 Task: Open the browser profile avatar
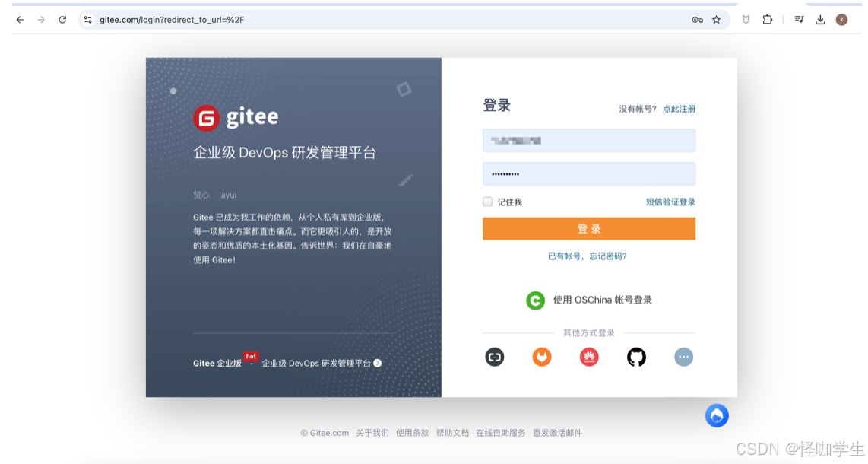(x=841, y=20)
